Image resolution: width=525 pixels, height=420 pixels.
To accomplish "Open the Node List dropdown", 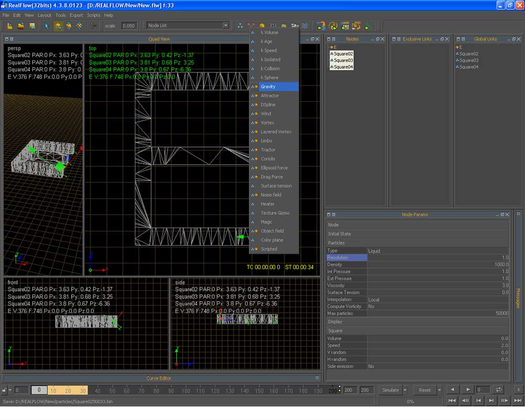I will point(225,26).
